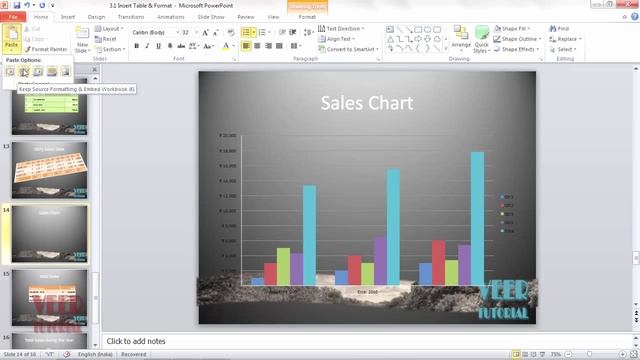The width and height of the screenshot is (640, 360).
Task: Select the Text Box shape in the gallery
Action: [390, 29]
